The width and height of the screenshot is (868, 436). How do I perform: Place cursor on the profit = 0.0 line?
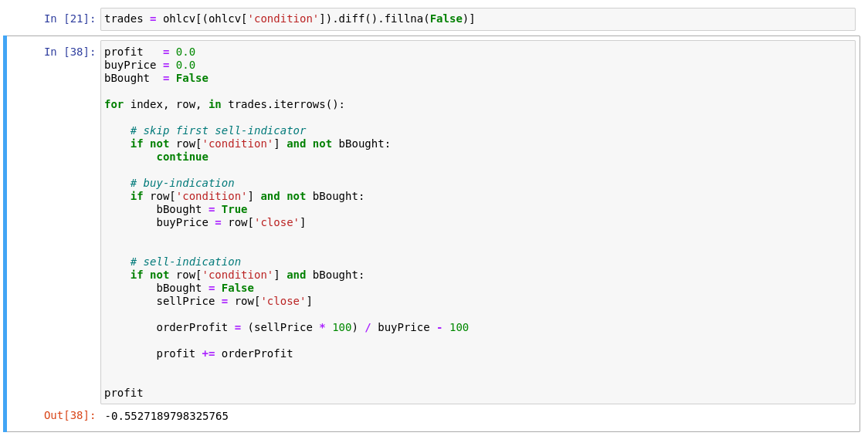(150, 52)
